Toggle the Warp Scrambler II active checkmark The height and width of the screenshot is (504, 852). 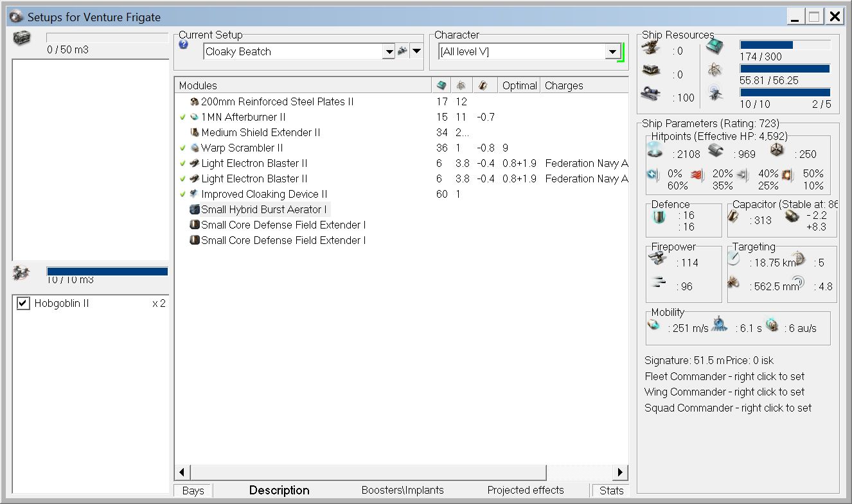click(x=183, y=148)
